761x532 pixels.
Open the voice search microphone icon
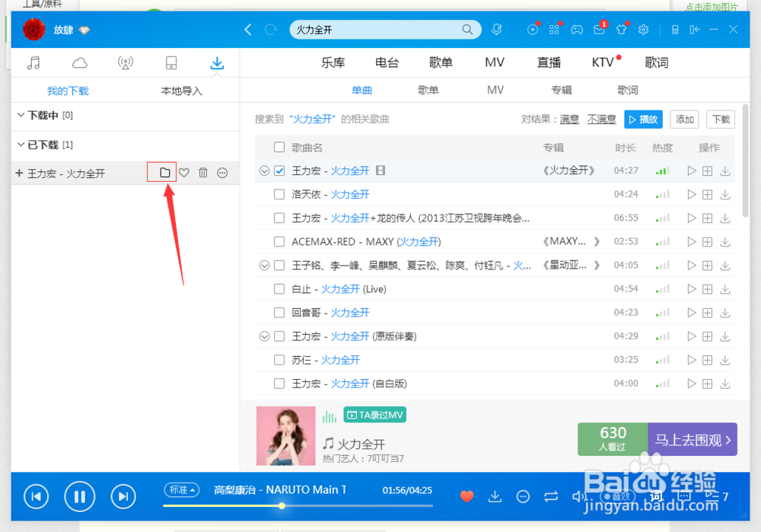[496, 29]
